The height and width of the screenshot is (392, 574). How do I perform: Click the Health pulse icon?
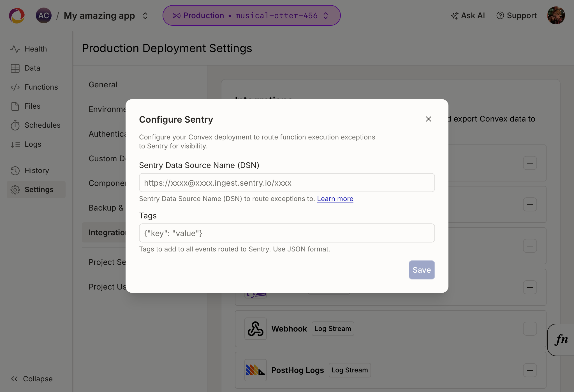[15, 49]
